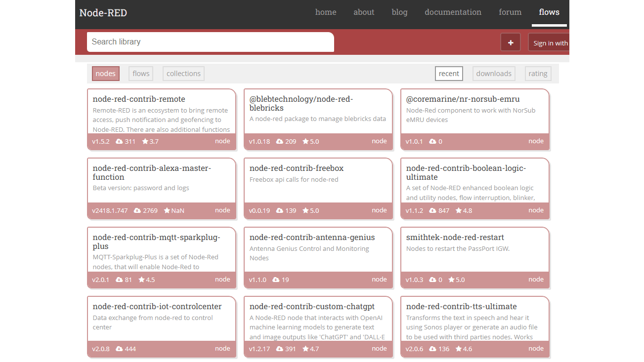Click download icon on custom-chatgpt card
The height and width of the screenshot is (362, 644).
click(x=280, y=349)
